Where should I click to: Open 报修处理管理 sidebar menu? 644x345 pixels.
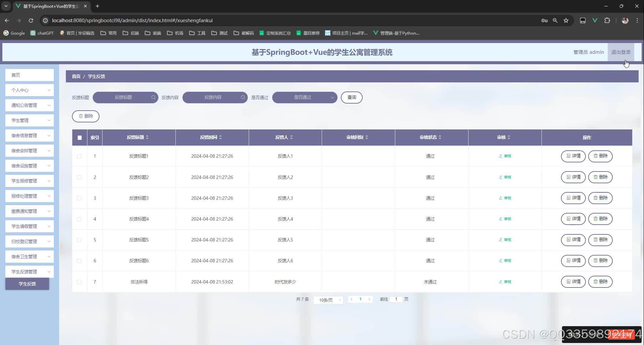[30, 196]
